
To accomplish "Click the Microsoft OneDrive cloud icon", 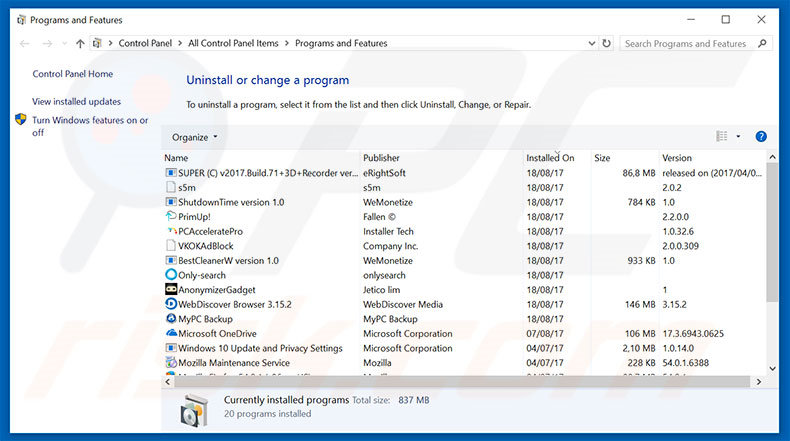I will pyautogui.click(x=171, y=333).
